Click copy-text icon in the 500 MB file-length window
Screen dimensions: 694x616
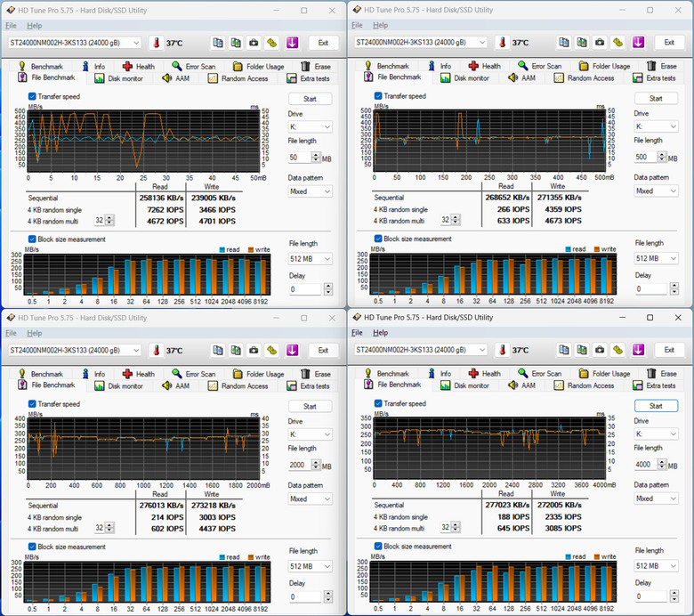[564, 42]
